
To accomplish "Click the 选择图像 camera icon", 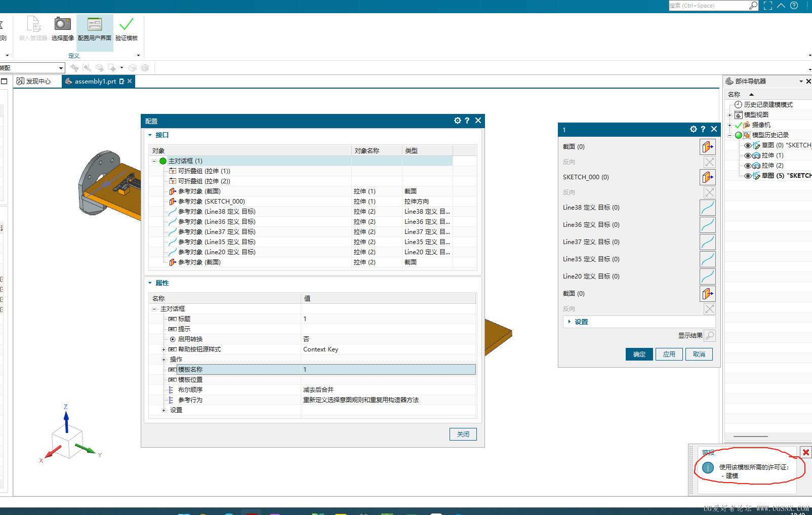I will [x=63, y=24].
